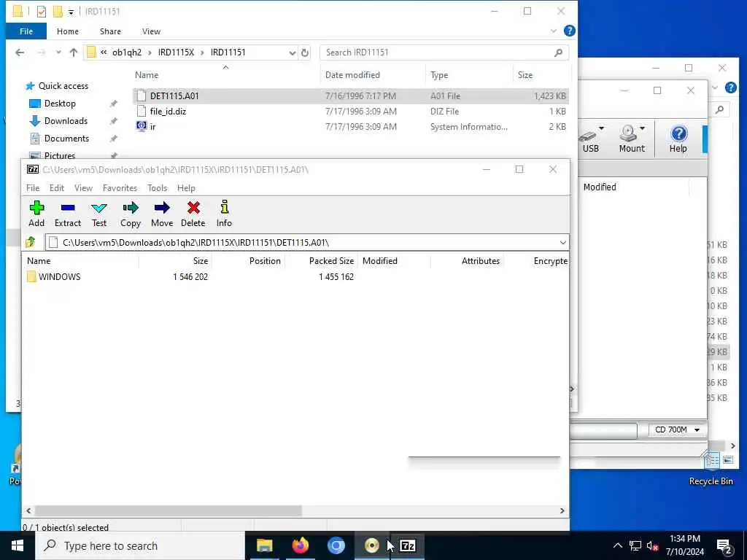The width and height of the screenshot is (747, 560).
Task: Open the recent locations dropdown in Explorer
Action: click(x=58, y=52)
